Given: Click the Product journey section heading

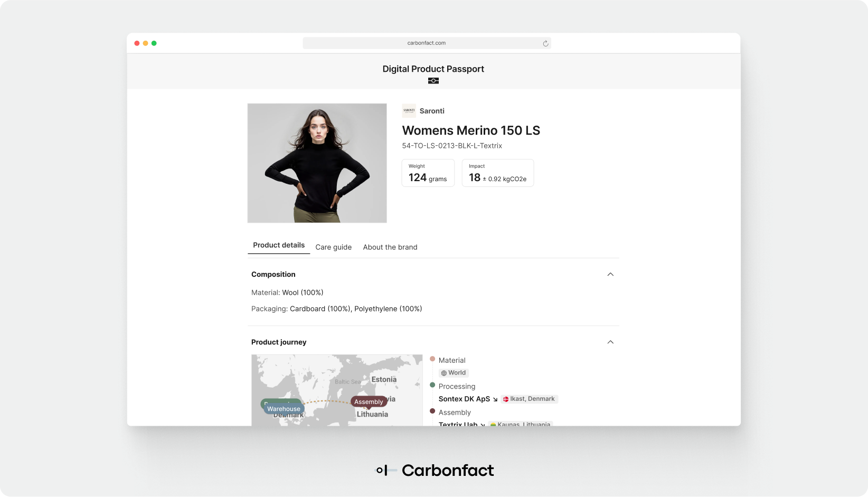Looking at the screenshot, I should coord(279,342).
